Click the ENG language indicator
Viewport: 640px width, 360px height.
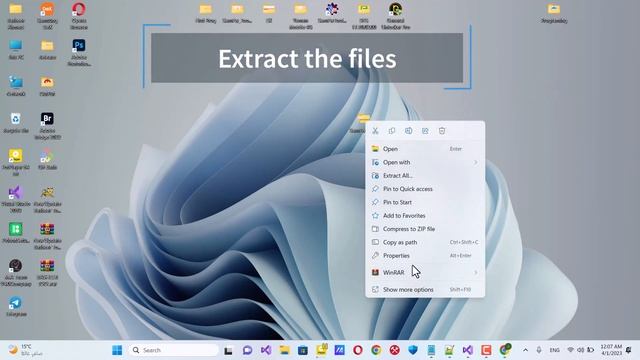click(554, 350)
